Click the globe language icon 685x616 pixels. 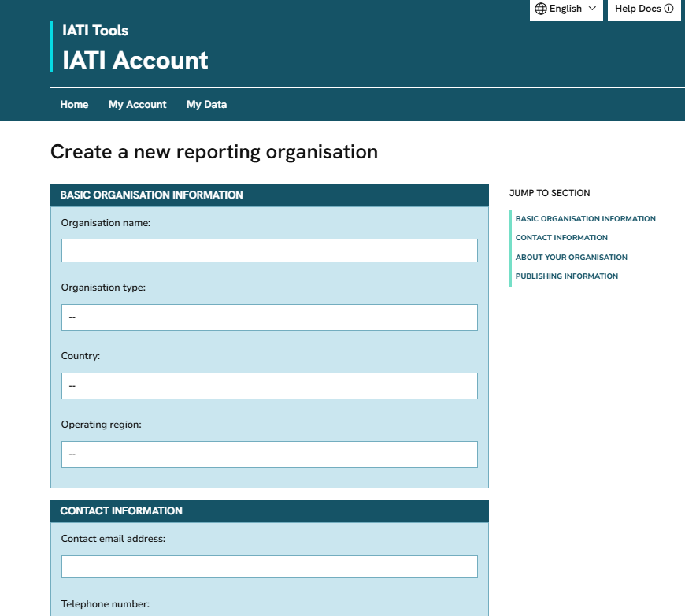[x=540, y=9]
